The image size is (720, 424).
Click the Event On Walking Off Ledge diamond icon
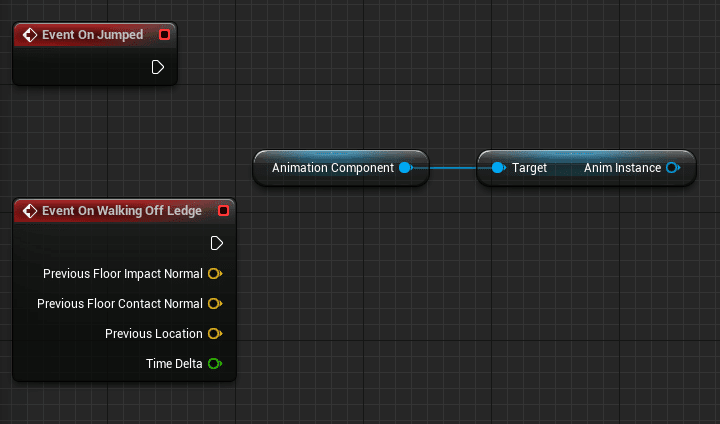pos(30,211)
